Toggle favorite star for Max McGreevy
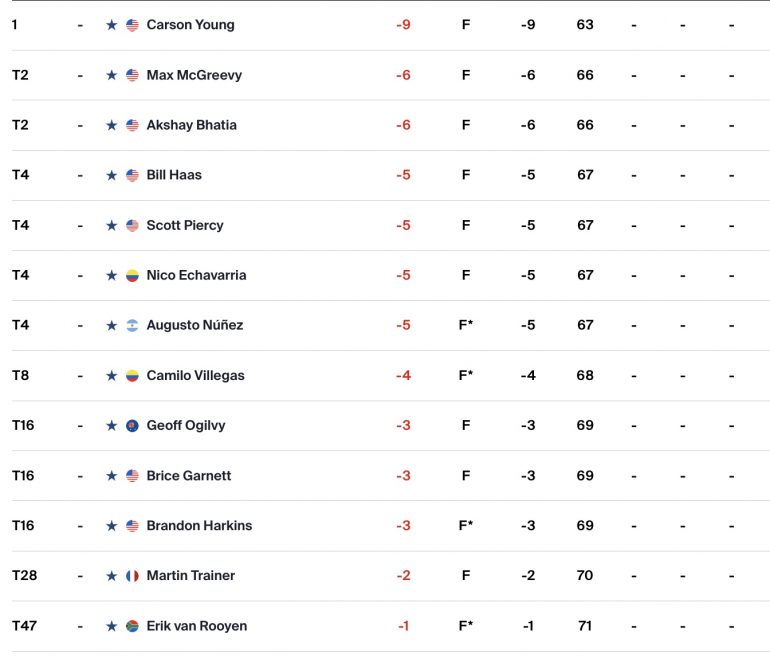The width and height of the screenshot is (770, 658). (x=111, y=75)
